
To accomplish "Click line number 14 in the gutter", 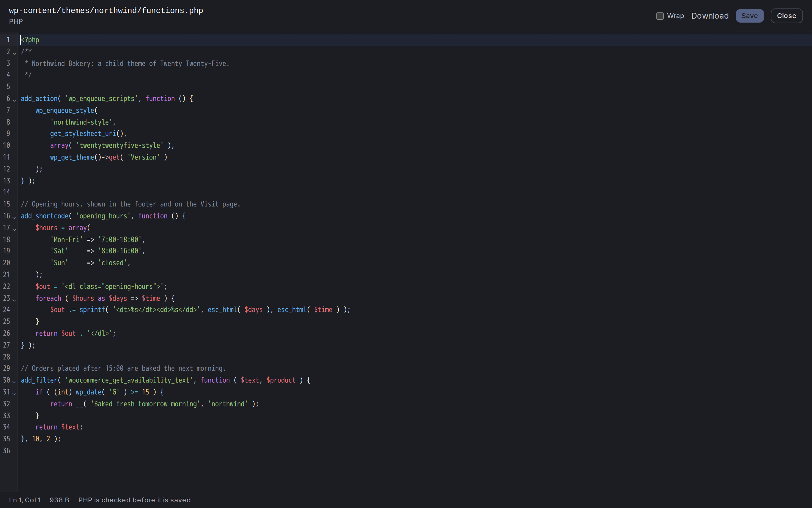I will tap(7, 192).
